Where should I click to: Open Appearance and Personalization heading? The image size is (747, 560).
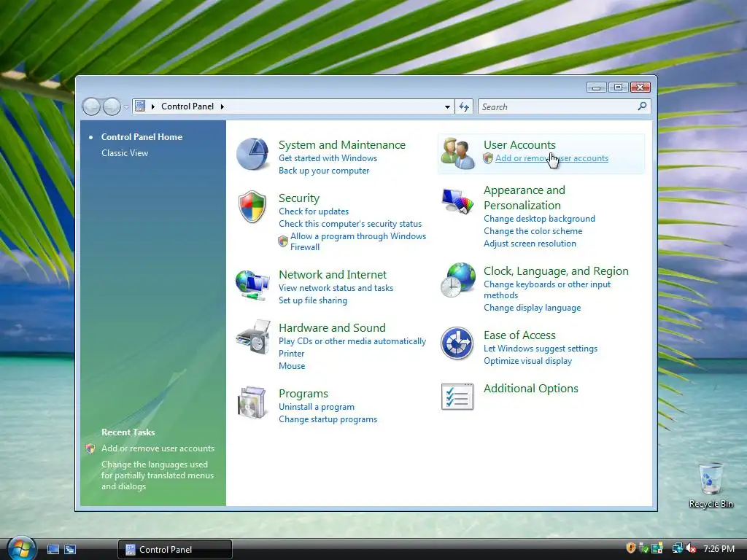[525, 198]
